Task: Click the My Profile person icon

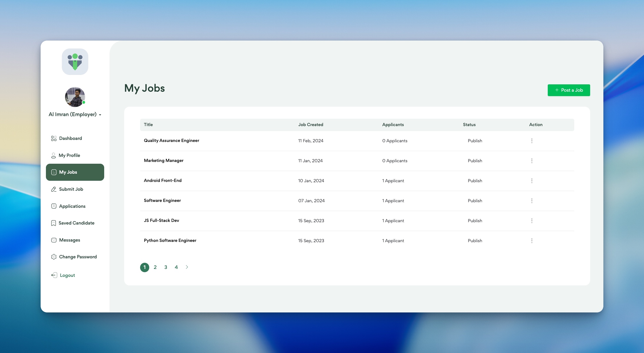Action: tap(54, 155)
